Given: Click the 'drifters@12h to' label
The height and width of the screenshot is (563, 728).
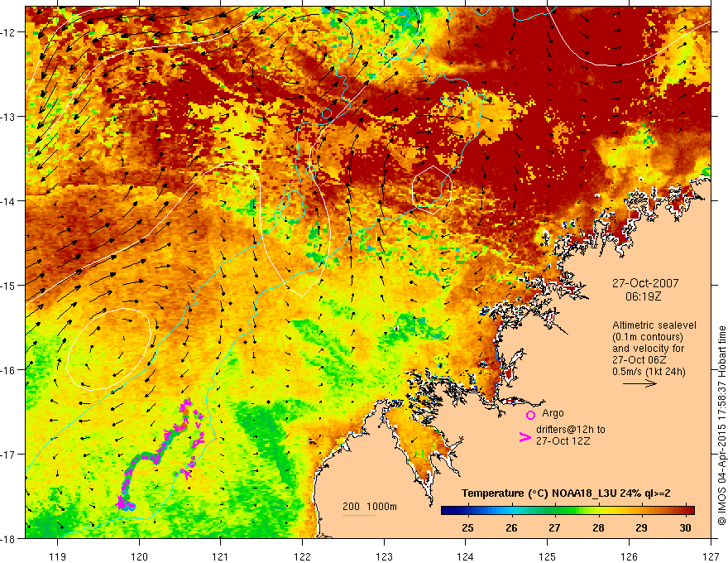Looking at the screenshot, I should pyautogui.click(x=571, y=430).
